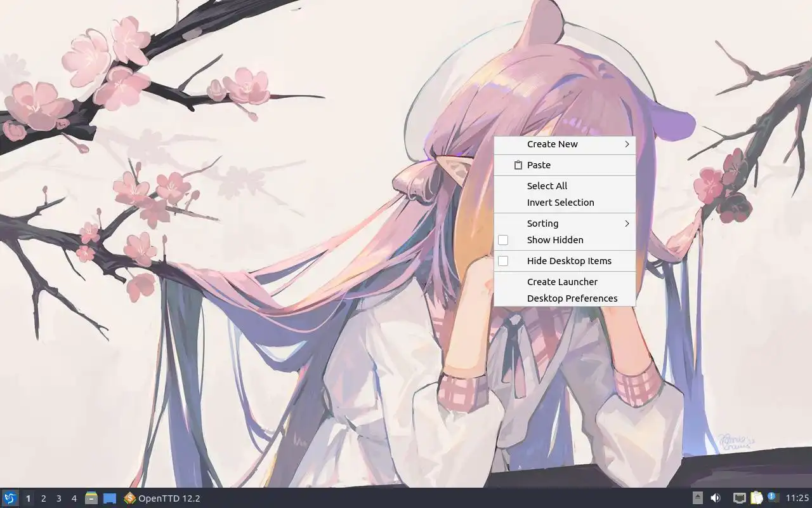
Task: Open the network connection tray icon
Action: [739, 498]
